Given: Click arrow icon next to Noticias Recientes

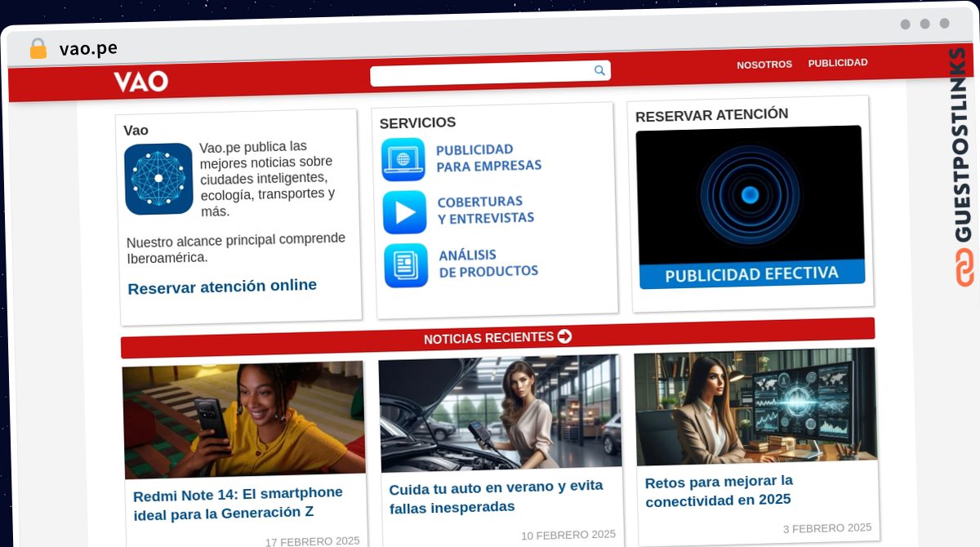Looking at the screenshot, I should (564, 336).
